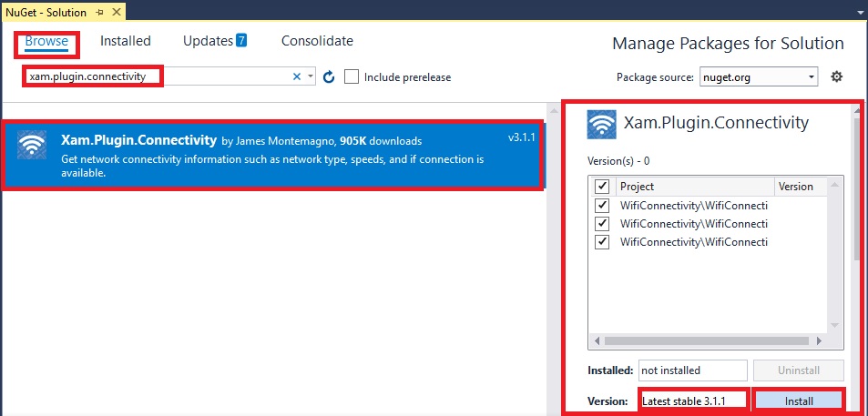
Task: Click the project list horizontal scrollbar
Action: click(x=707, y=341)
